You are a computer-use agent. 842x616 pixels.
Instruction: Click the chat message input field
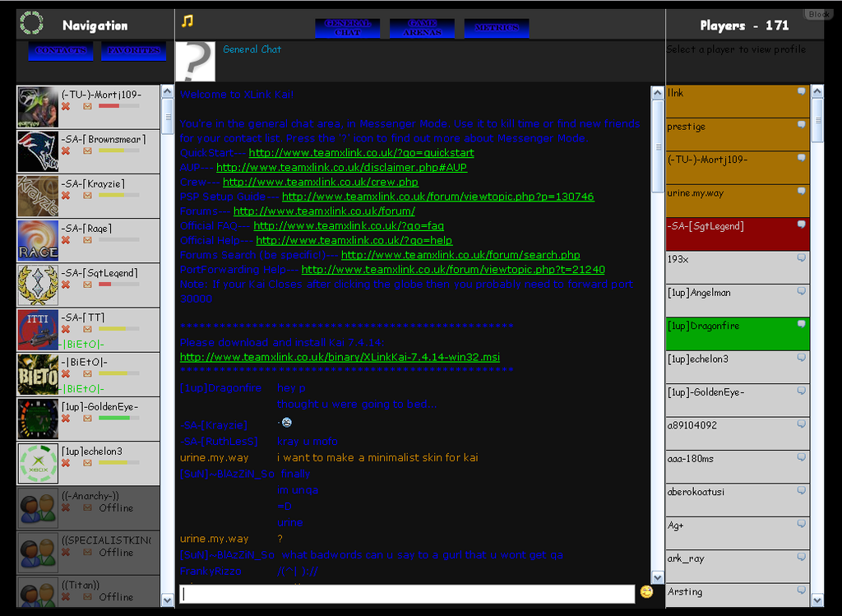click(407, 594)
